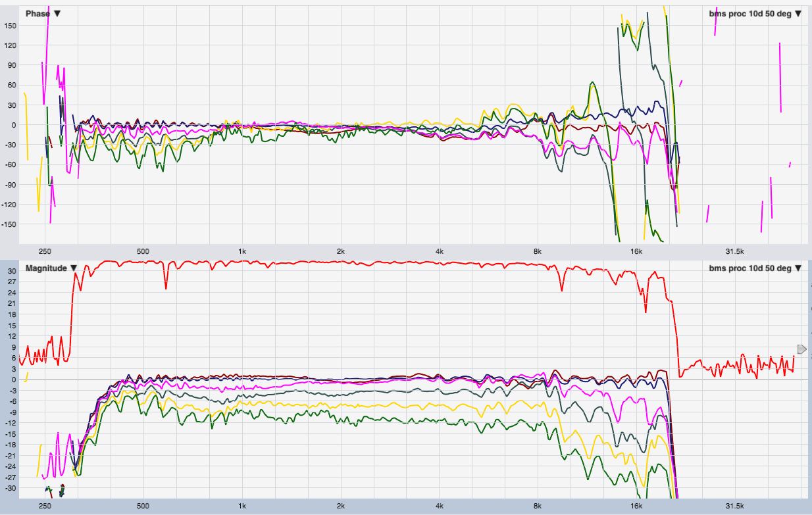Open the Phase graph type dropdown
This screenshot has width=812, height=515.
click(x=43, y=14)
